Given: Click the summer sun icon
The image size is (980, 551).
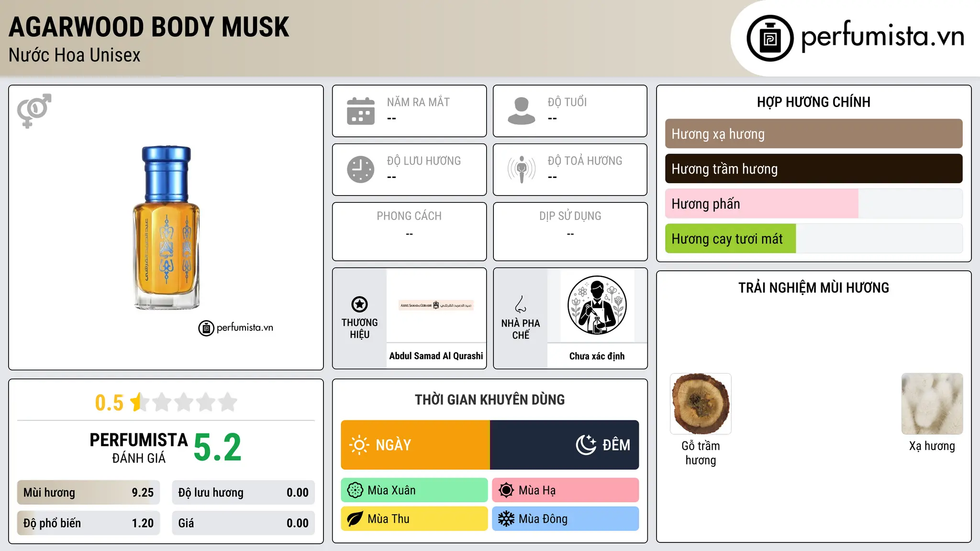Looking at the screenshot, I should tap(506, 490).
